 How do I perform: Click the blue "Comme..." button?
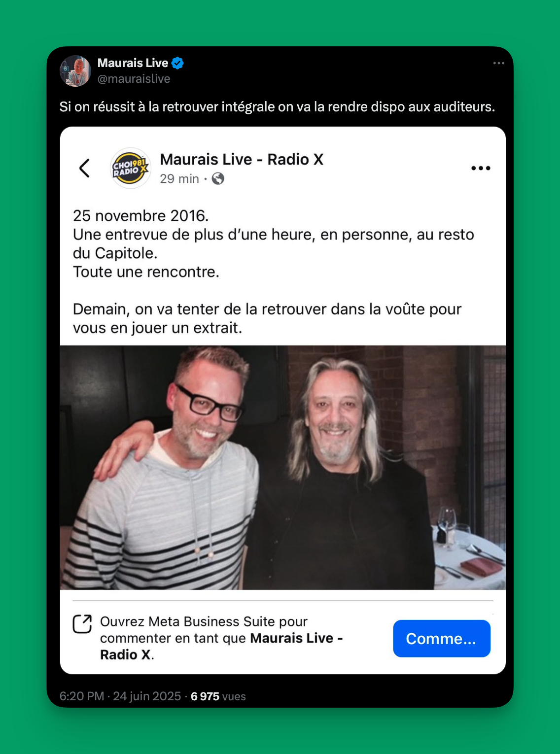pyautogui.click(x=442, y=638)
